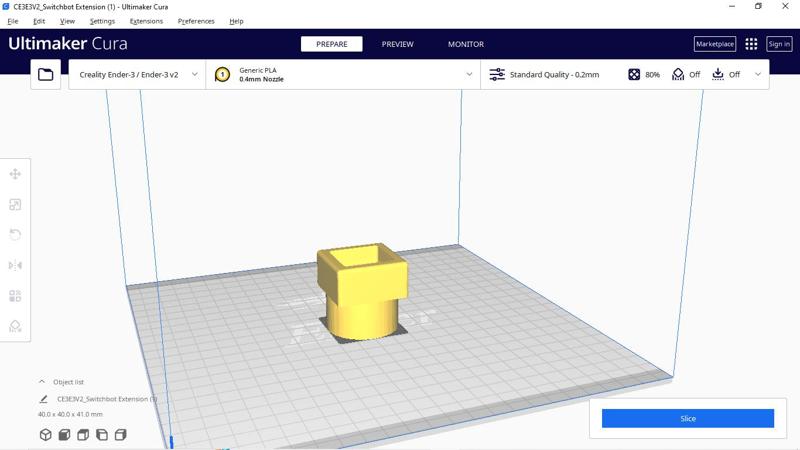Switch to top view cube icon

[83, 435]
